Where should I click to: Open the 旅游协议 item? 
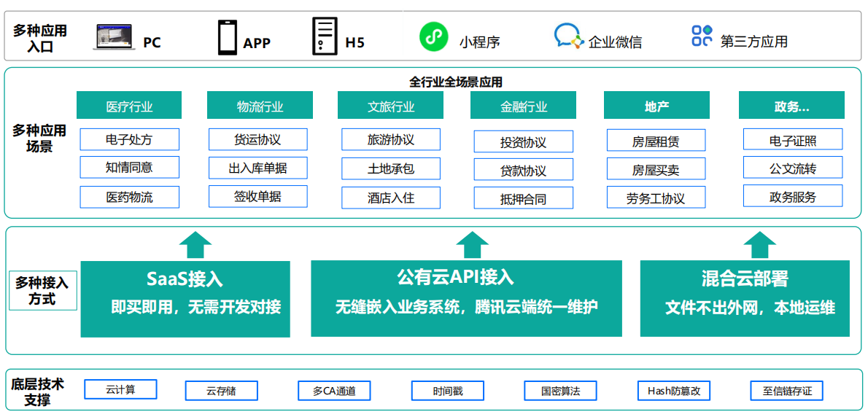tap(391, 139)
